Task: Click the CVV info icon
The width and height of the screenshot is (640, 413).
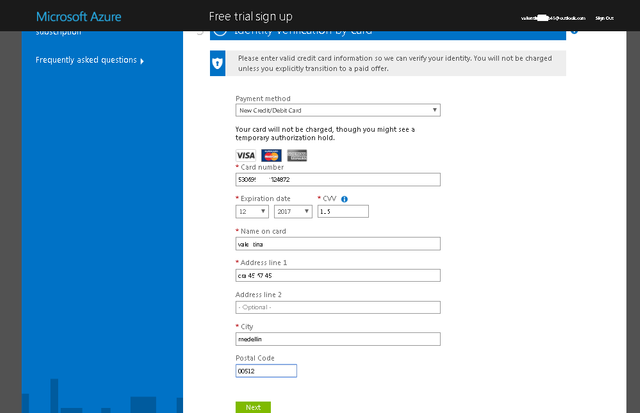Action: pos(344,199)
